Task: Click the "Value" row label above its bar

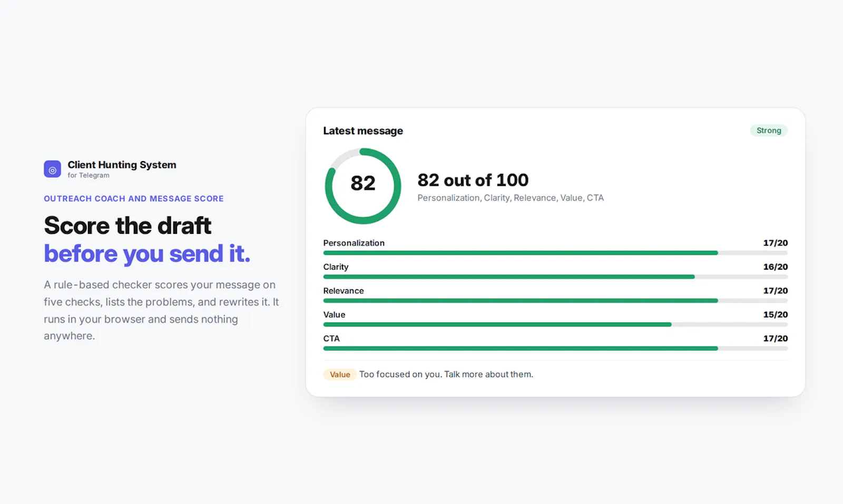Action: coord(334,314)
